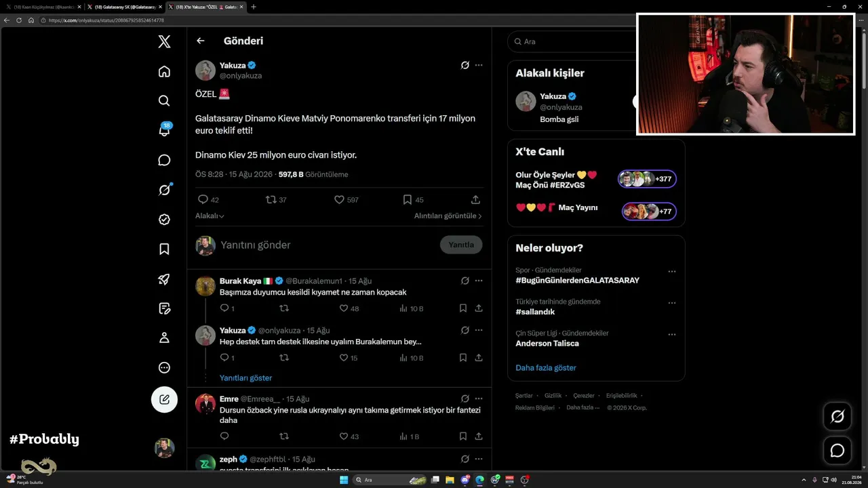Expand footer Daha fazla menu

[x=583, y=407]
